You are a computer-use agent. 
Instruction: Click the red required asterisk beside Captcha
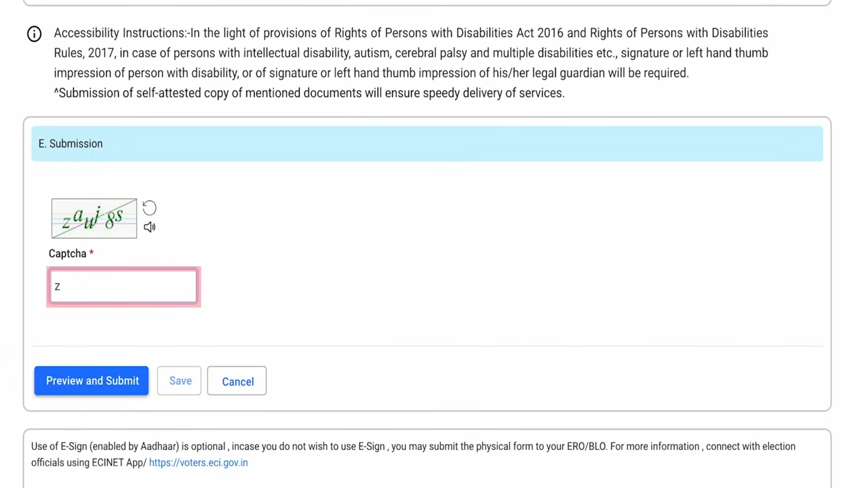(92, 253)
